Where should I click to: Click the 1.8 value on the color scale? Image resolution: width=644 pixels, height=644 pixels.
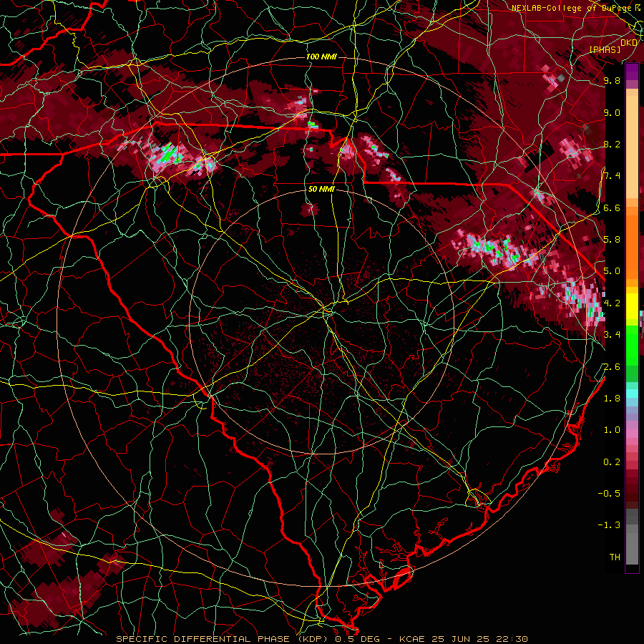pos(612,399)
